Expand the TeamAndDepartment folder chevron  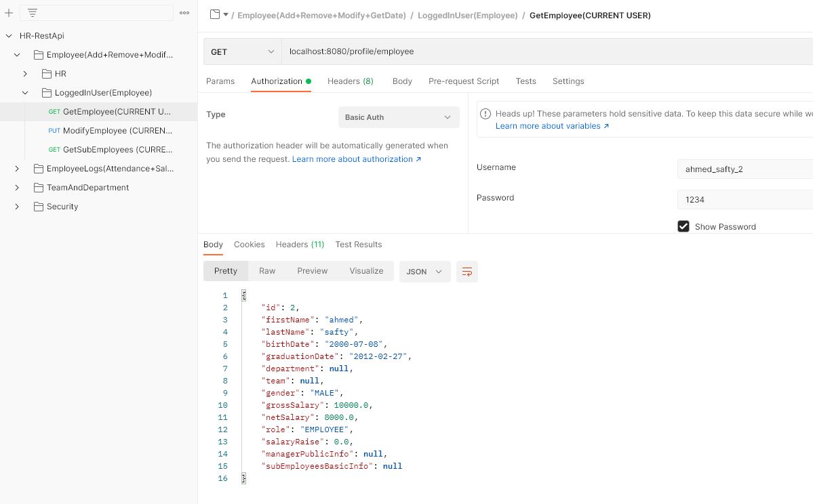17,188
